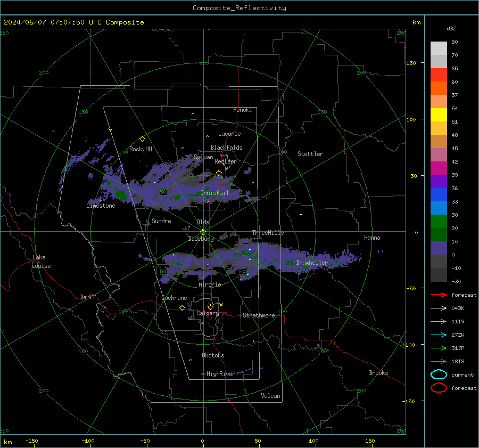This screenshot has width=479, height=448.
Task: Click the green 31JP arrow icon
Action: point(439,348)
